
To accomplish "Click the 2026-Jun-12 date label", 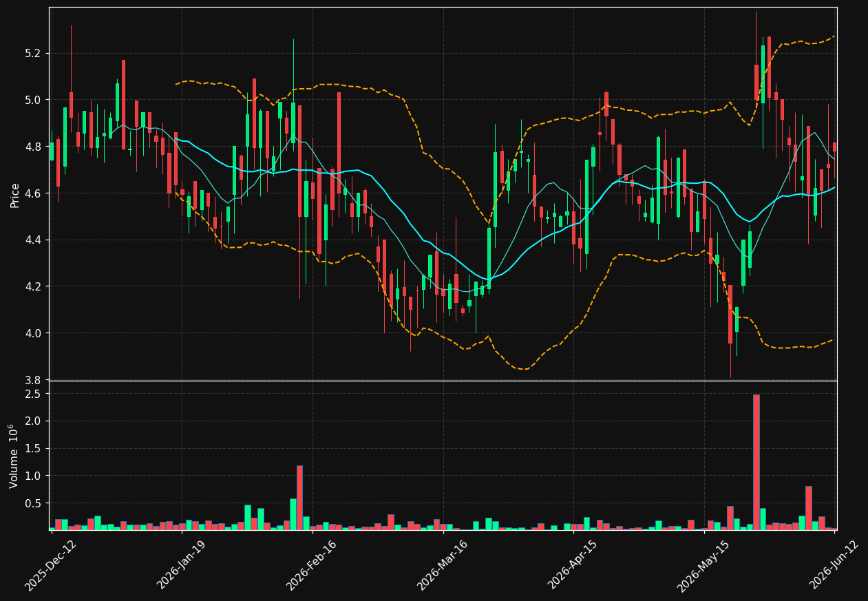I will pyautogui.click(x=834, y=565).
